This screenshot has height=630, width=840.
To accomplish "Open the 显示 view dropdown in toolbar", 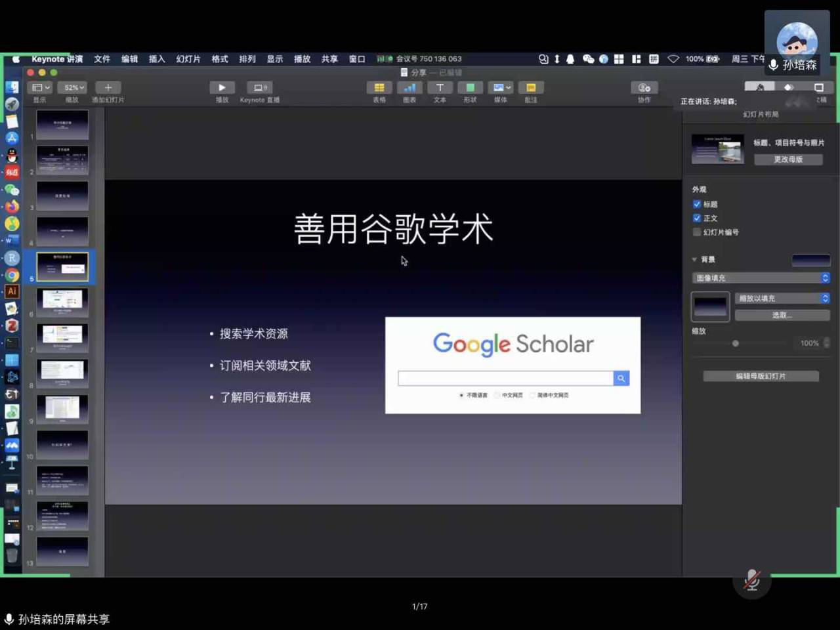I will click(x=40, y=87).
